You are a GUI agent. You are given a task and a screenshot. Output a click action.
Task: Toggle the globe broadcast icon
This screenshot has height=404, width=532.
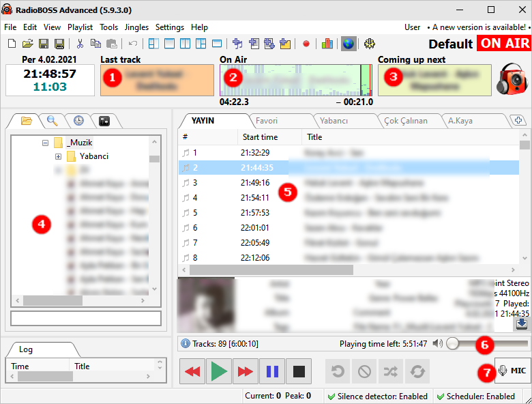click(349, 44)
